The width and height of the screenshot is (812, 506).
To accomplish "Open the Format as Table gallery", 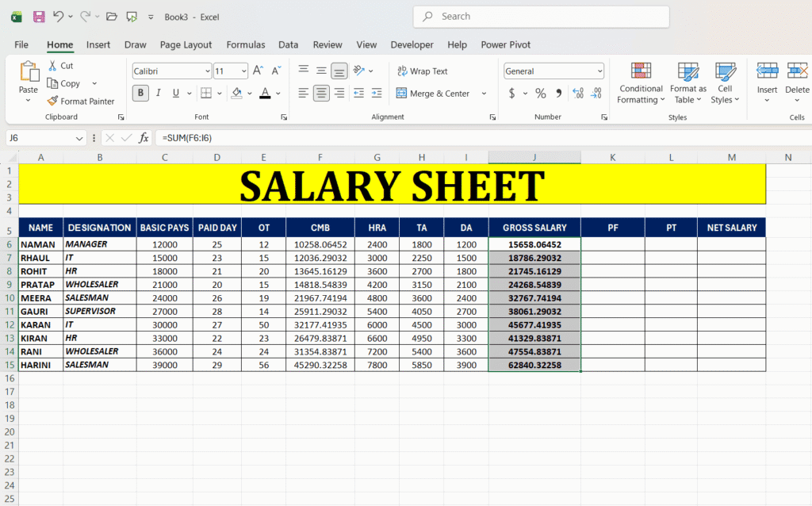I will pyautogui.click(x=688, y=82).
